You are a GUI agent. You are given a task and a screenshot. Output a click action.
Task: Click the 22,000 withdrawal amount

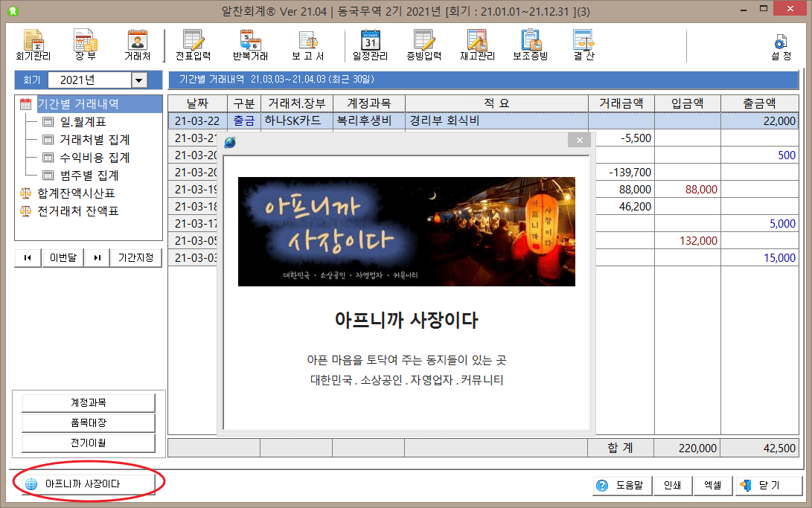[760, 121]
